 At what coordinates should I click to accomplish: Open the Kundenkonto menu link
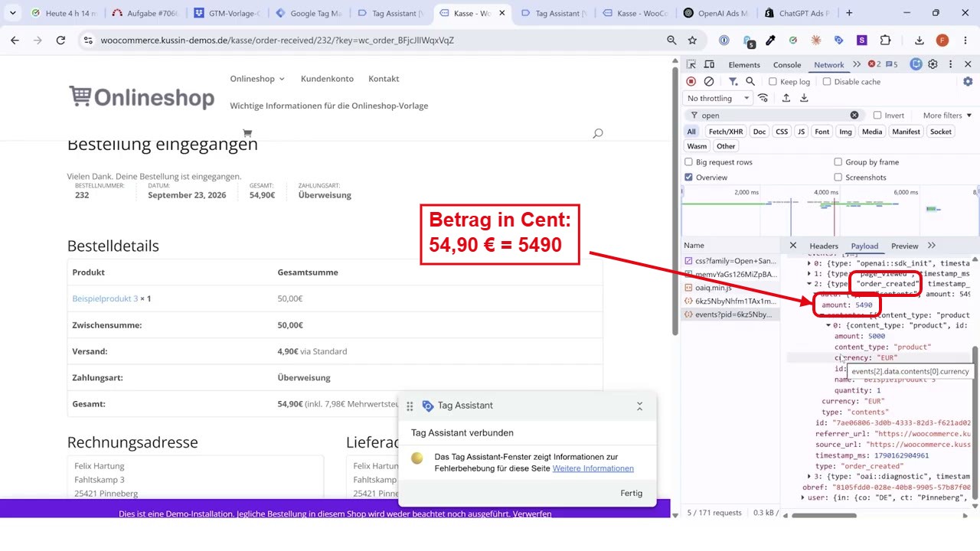[327, 78]
